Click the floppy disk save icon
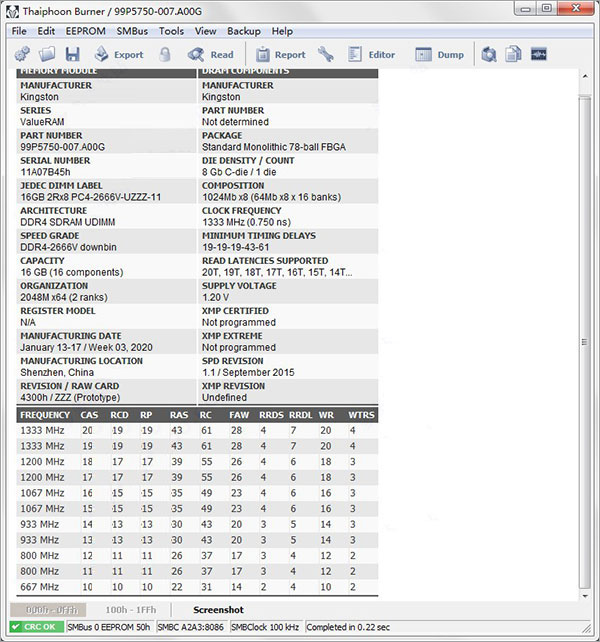This screenshot has width=600, height=642. click(73, 55)
